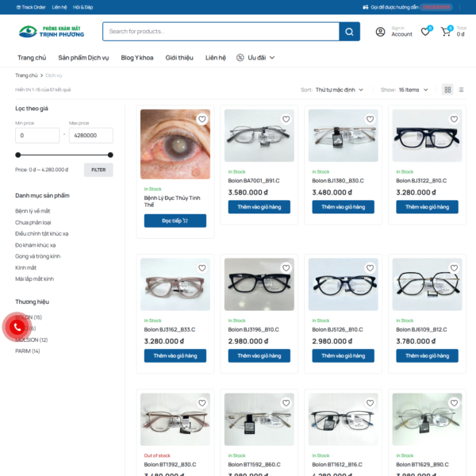Add Bolon BJ3162_B33.C to wishlist
The image size is (476, 476).
[x=202, y=268]
